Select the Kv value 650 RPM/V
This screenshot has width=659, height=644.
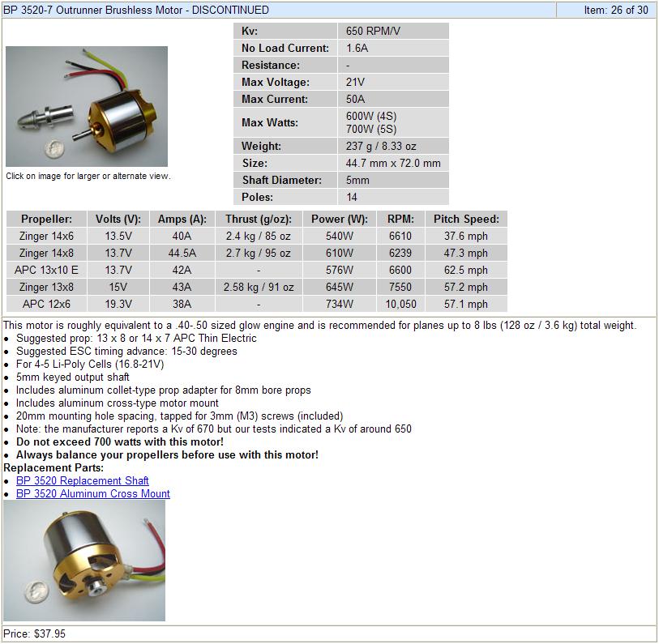pos(373,31)
